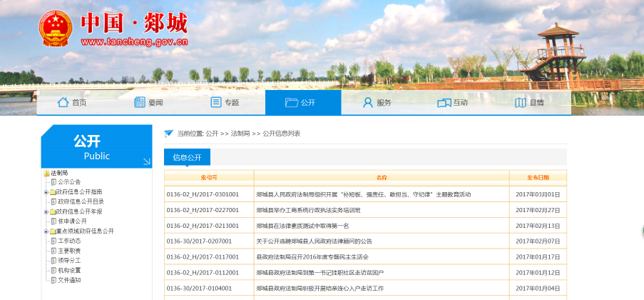Click the national emblem logo
The image size is (644, 300).
(55, 30)
